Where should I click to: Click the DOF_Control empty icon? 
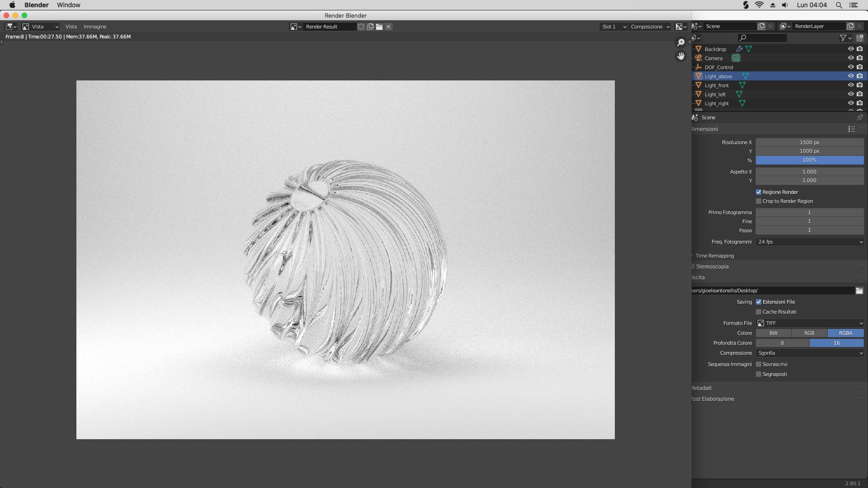click(x=699, y=67)
